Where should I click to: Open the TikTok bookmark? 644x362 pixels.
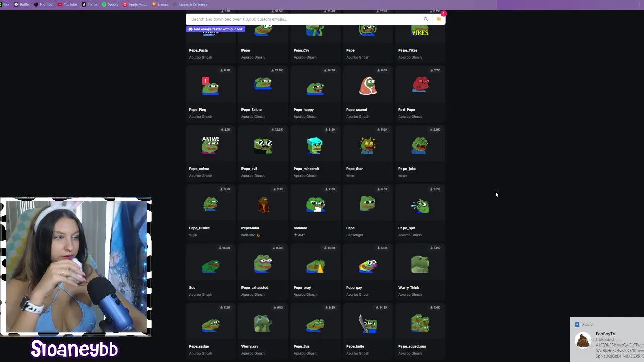click(90, 4)
